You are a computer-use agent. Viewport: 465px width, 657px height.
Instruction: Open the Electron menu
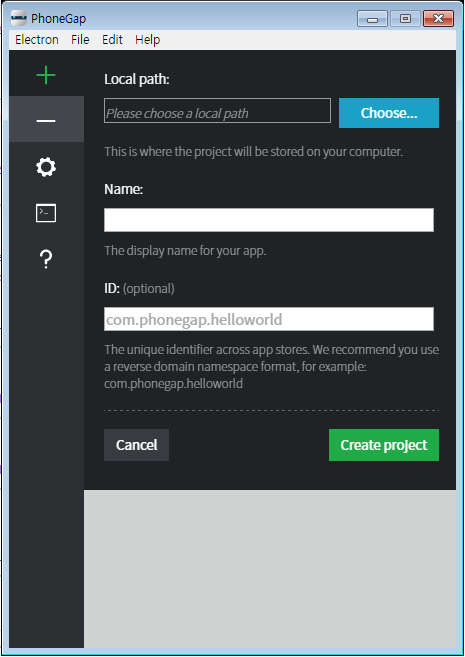click(37, 40)
